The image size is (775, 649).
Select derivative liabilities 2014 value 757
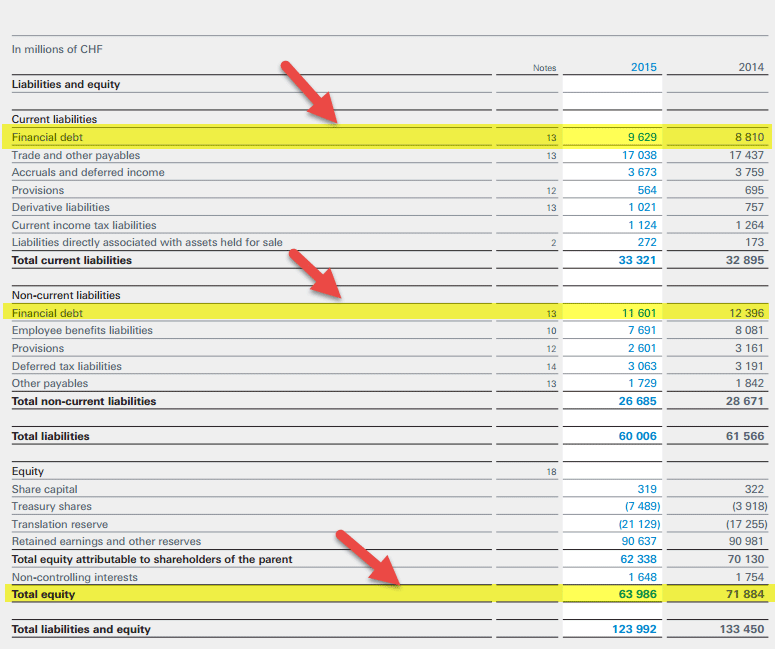tap(754, 208)
